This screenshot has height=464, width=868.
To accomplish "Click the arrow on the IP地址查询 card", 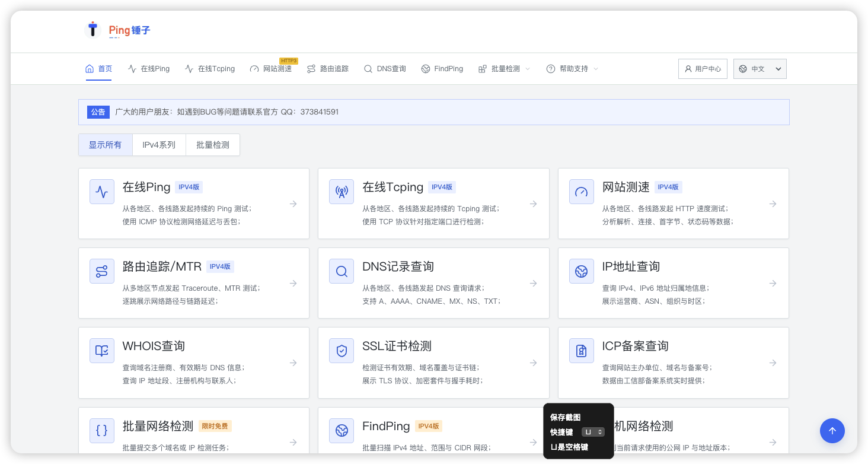I will 773,283.
